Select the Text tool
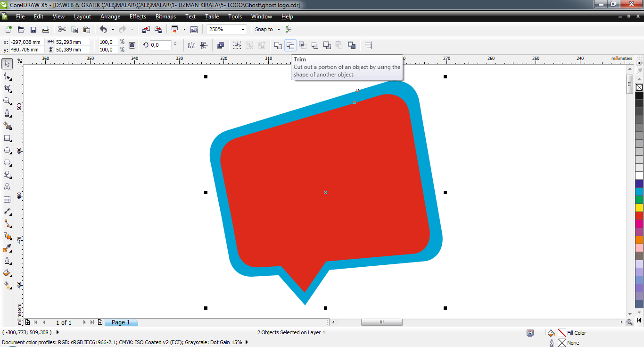644x347 pixels. (8, 187)
